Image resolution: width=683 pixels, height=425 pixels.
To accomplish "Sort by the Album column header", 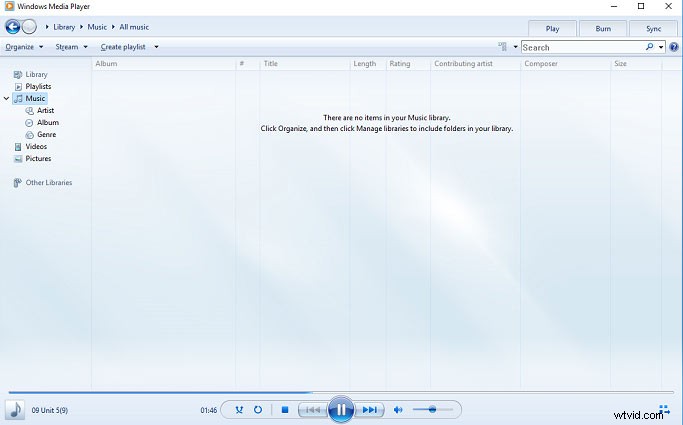I will [163, 64].
